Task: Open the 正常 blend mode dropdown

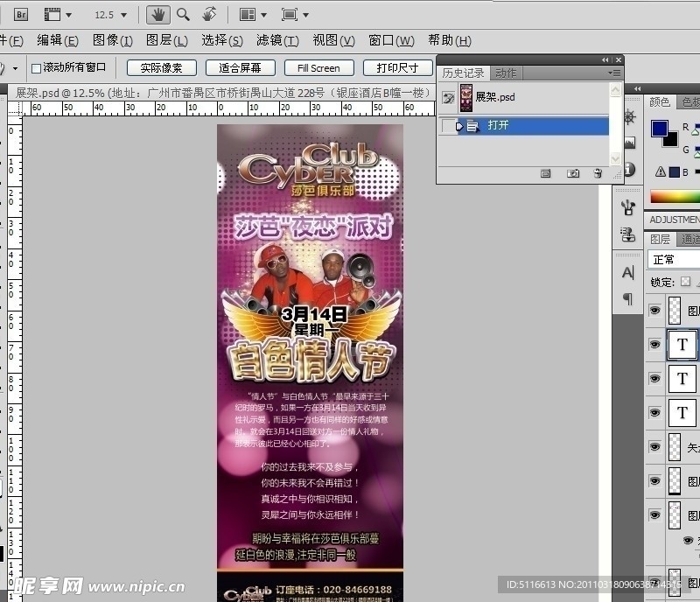Action: point(674,260)
